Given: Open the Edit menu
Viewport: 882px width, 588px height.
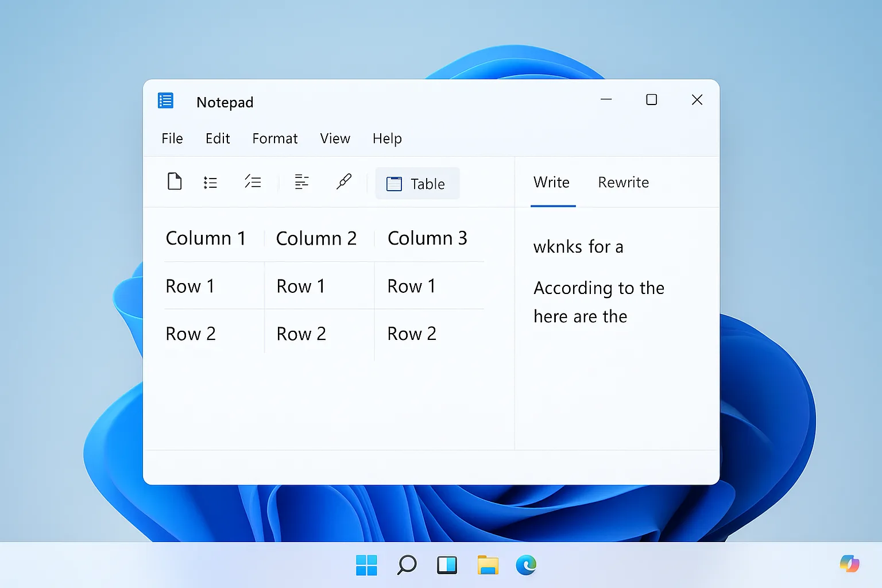Looking at the screenshot, I should (x=218, y=138).
